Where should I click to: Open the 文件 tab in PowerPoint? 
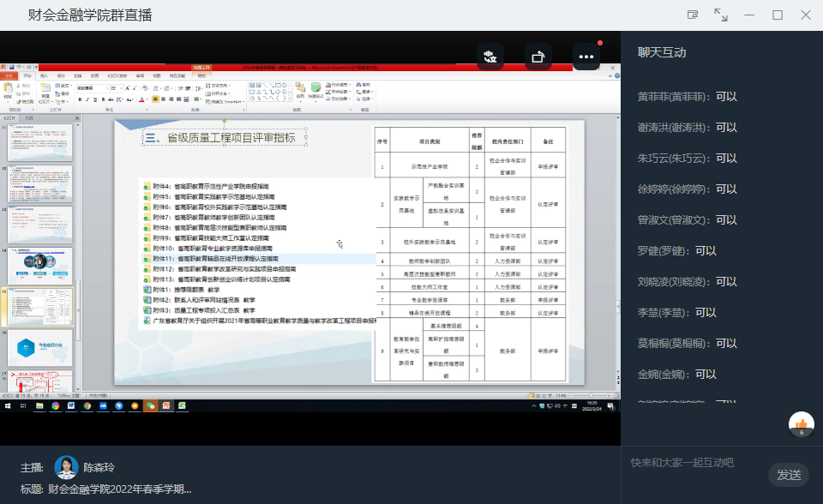point(9,75)
